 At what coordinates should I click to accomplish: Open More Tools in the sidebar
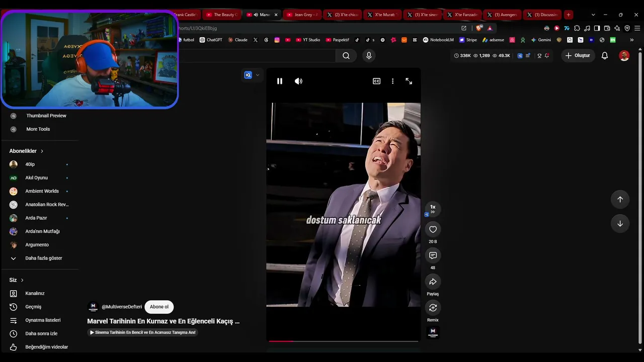pos(39,129)
